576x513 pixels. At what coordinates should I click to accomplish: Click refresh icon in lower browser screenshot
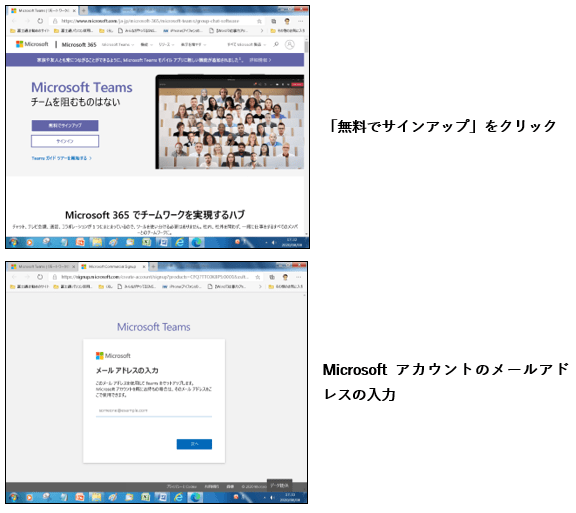point(40,277)
